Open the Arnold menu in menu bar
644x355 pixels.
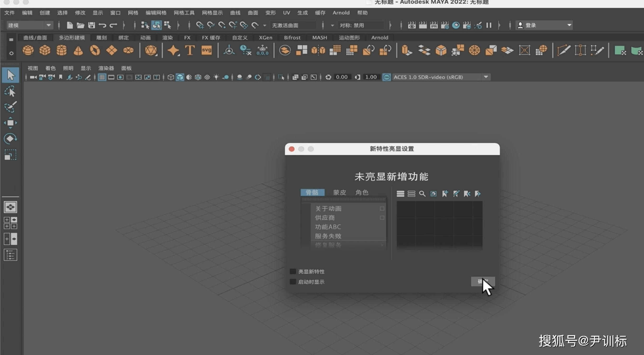tap(341, 13)
